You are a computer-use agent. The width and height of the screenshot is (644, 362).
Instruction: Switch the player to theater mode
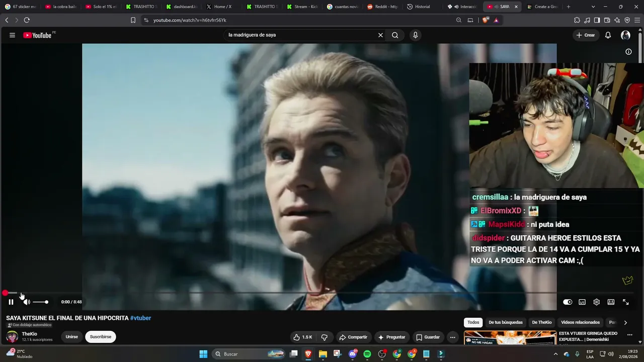[x=611, y=302]
